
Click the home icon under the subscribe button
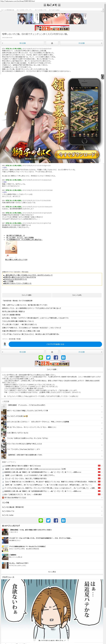(x=52, y=352)
